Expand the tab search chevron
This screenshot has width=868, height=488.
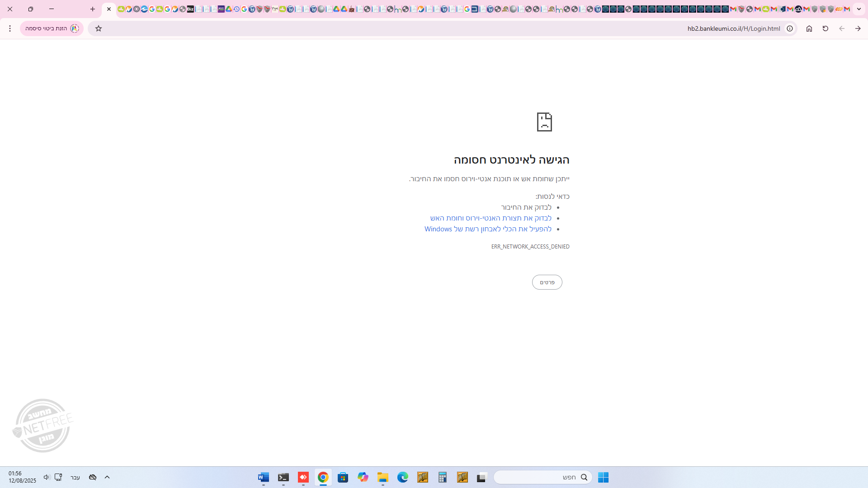[859, 9]
